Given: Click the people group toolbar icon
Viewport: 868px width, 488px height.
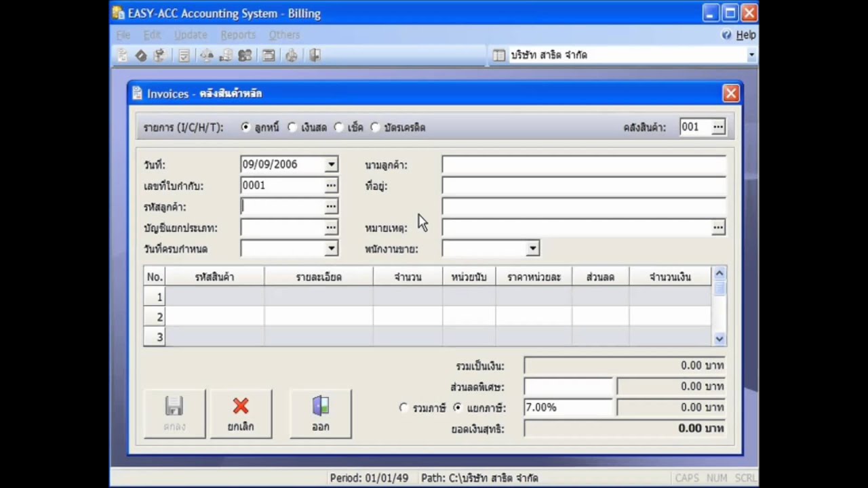Looking at the screenshot, I should (x=245, y=56).
